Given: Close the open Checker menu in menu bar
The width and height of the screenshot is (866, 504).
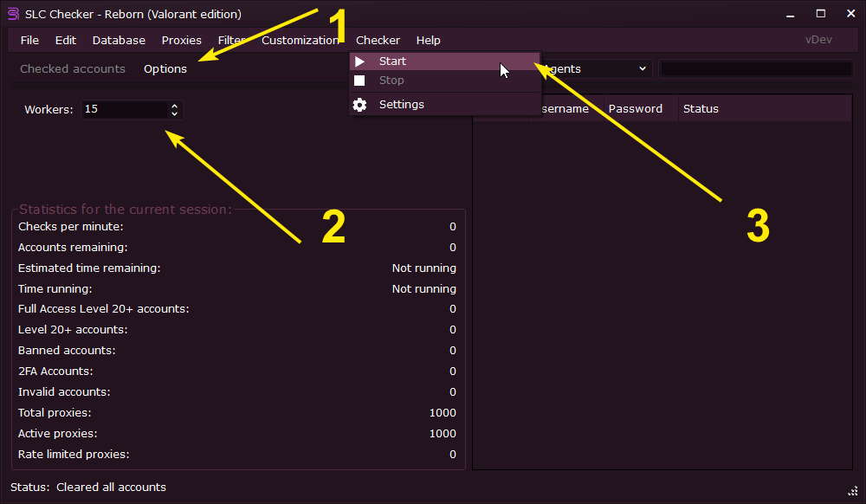Looking at the screenshot, I should 378,41.
